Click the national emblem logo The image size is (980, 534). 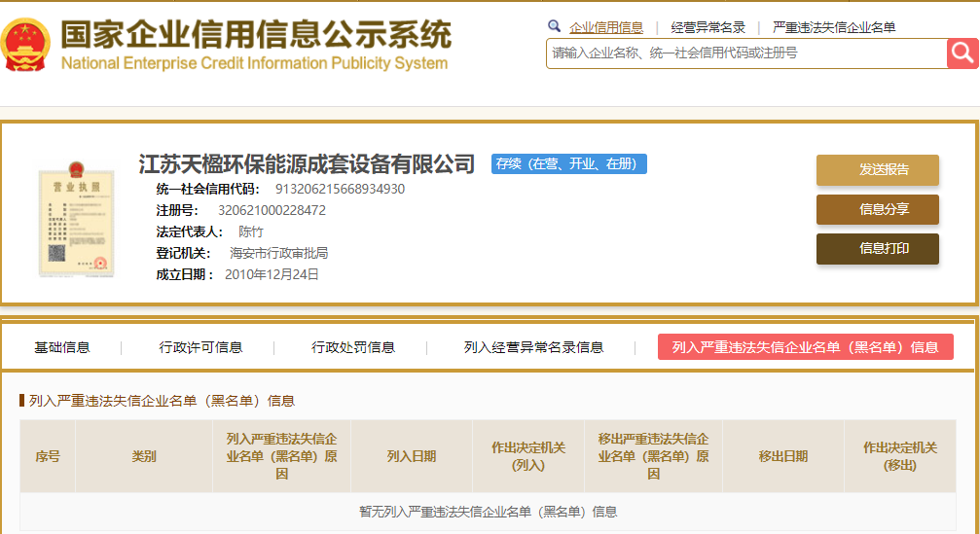(25, 45)
